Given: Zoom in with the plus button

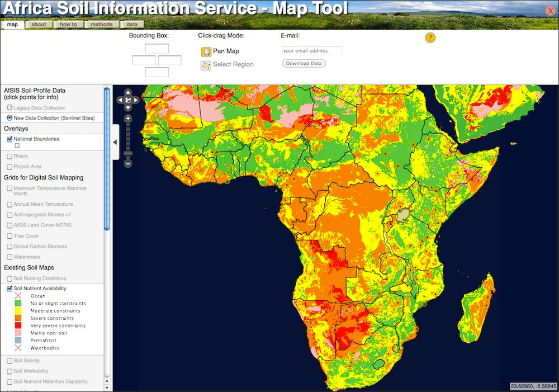Looking at the screenshot, I should [128, 119].
